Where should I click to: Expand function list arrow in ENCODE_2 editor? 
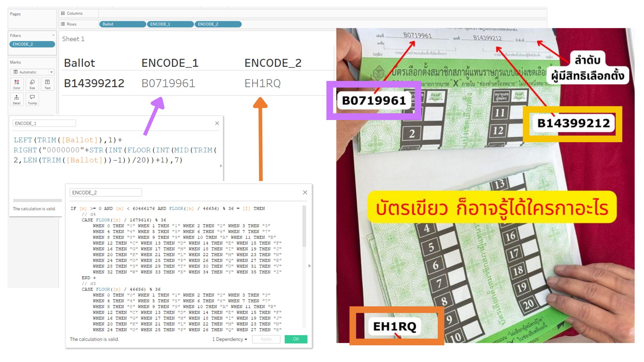pos(310,266)
